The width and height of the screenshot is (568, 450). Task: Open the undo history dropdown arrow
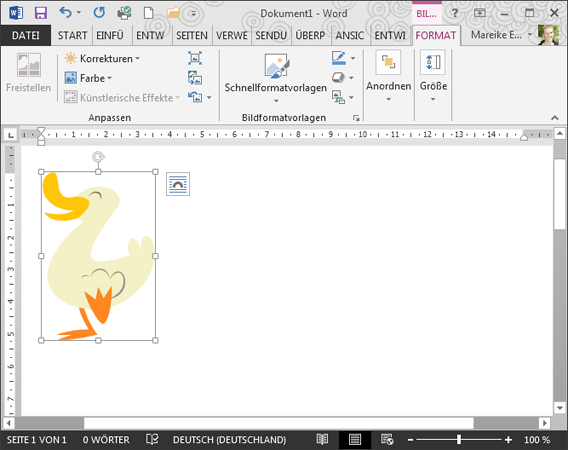[79, 13]
